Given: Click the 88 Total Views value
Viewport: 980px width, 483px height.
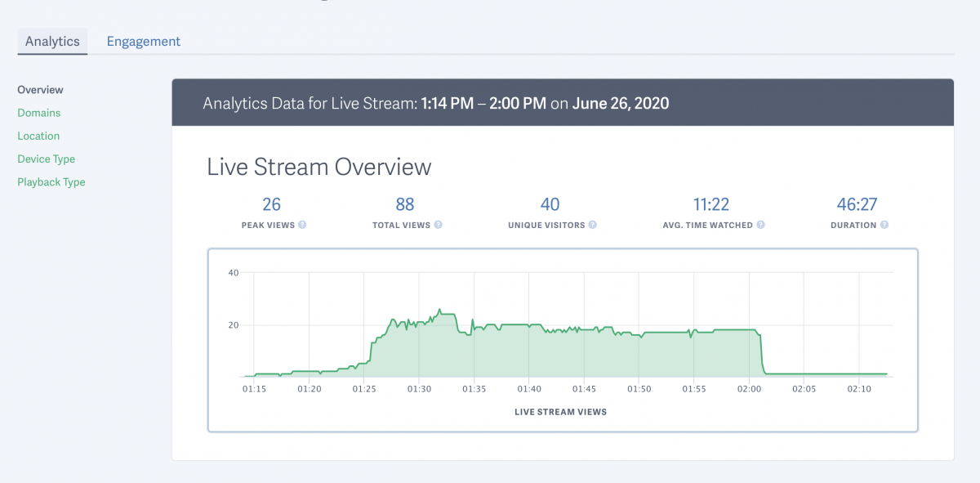Looking at the screenshot, I should pos(404,204).
